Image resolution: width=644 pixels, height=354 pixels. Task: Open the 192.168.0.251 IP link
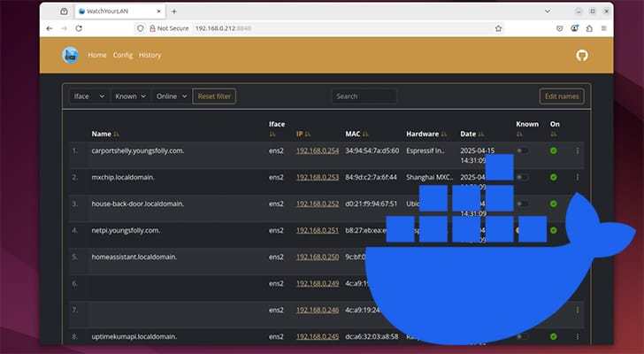coord(318,230)
